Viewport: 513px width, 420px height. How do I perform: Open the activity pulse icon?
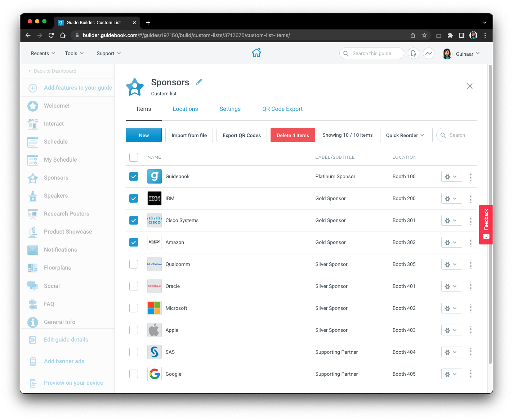pyautogui.click(x=429, y=54)
